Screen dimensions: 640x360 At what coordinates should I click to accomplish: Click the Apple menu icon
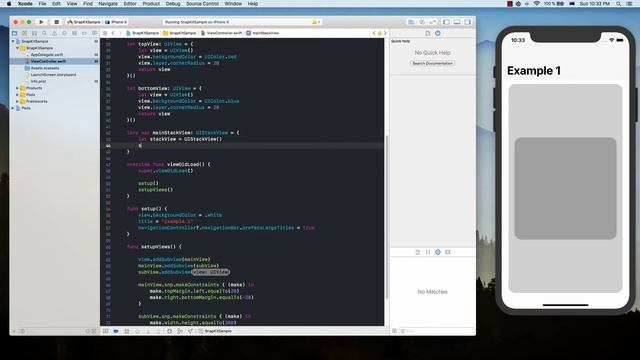[9, 4]
